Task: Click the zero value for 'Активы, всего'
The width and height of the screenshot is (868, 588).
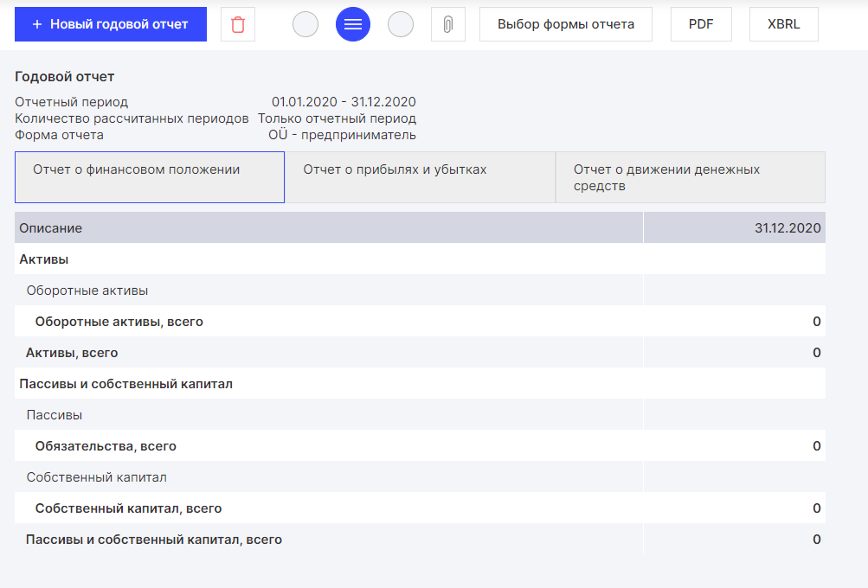Action: pyautogui.click(x=817, y=352)
